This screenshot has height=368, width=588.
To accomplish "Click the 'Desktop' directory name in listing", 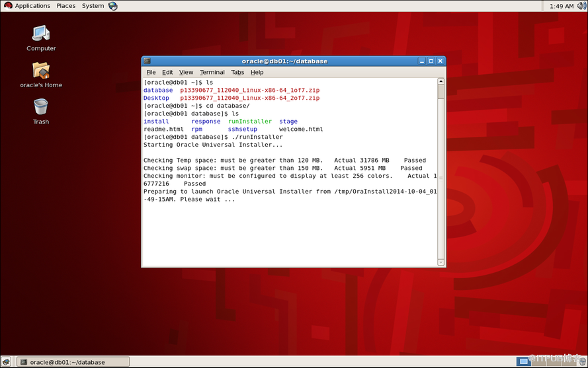I will point(156,98).
